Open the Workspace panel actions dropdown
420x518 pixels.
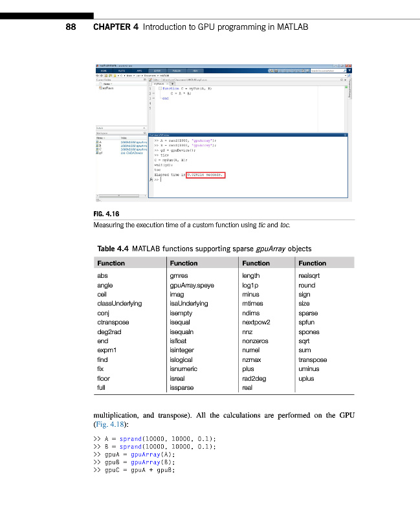144,133
